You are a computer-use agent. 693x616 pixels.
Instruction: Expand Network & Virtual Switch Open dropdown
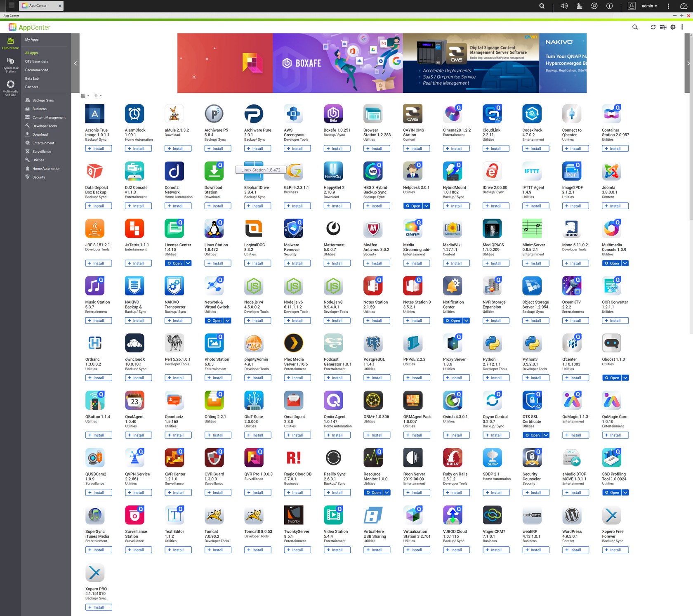[228, 321]
